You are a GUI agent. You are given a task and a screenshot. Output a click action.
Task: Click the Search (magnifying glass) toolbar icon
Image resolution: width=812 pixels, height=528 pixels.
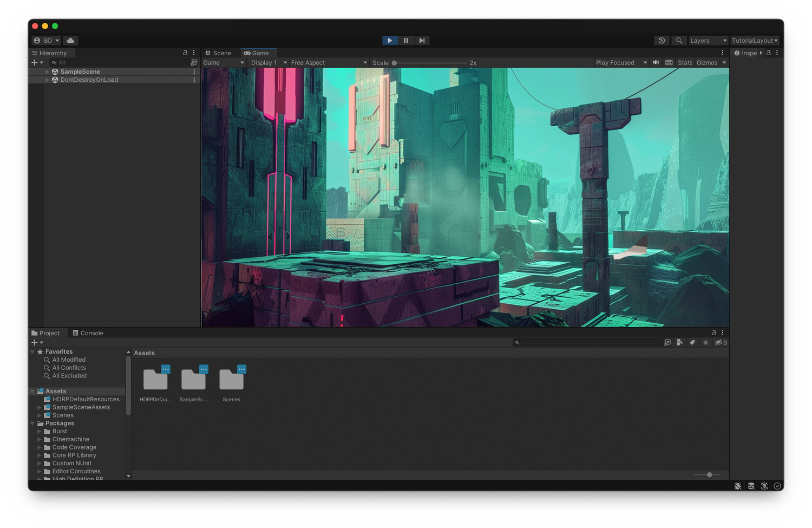[679, 40]
